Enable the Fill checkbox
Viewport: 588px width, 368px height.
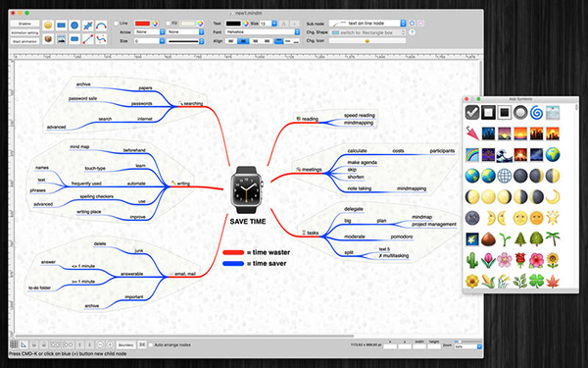168,24
